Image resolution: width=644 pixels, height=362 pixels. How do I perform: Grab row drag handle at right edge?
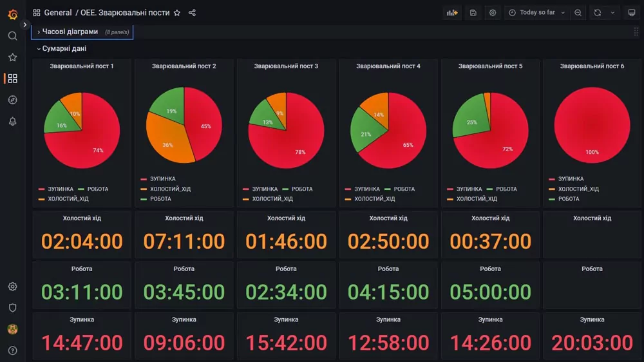(x=636, y=32)
